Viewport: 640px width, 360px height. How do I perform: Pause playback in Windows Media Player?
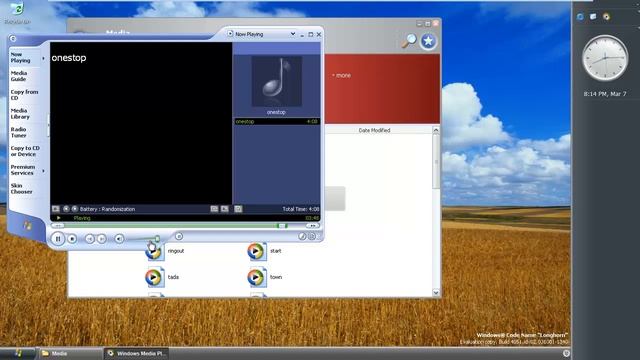[x=58, y=238]
